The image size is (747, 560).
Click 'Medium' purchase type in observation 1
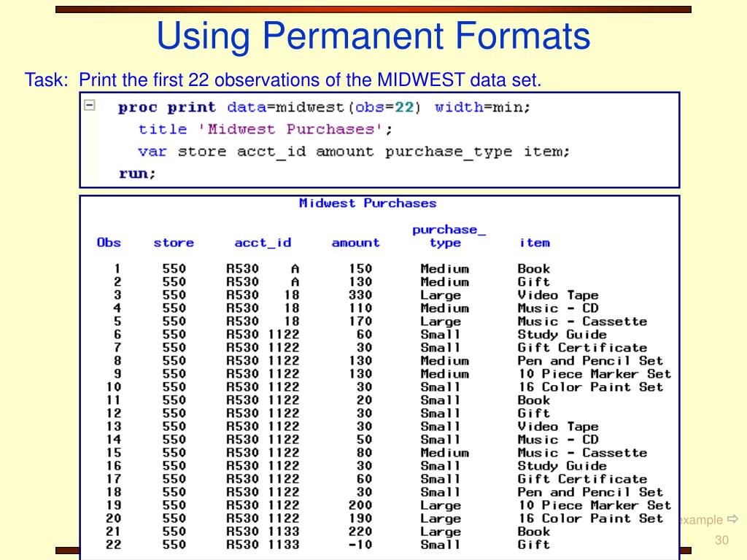444,269
